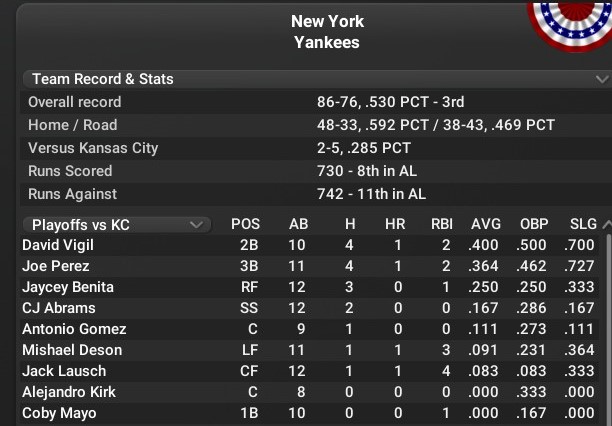612x426 pixels.
Task: Select the Coby Mayo player row
Action: coord(310,413)
